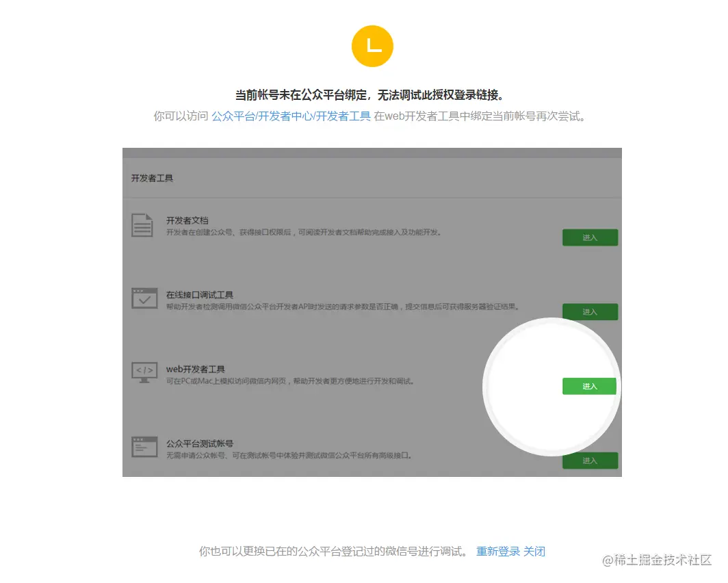This screenshot has height=583, width=728.
Task: Click the 进入 button for 公众平台测试帐号
Action: (590, 461)
